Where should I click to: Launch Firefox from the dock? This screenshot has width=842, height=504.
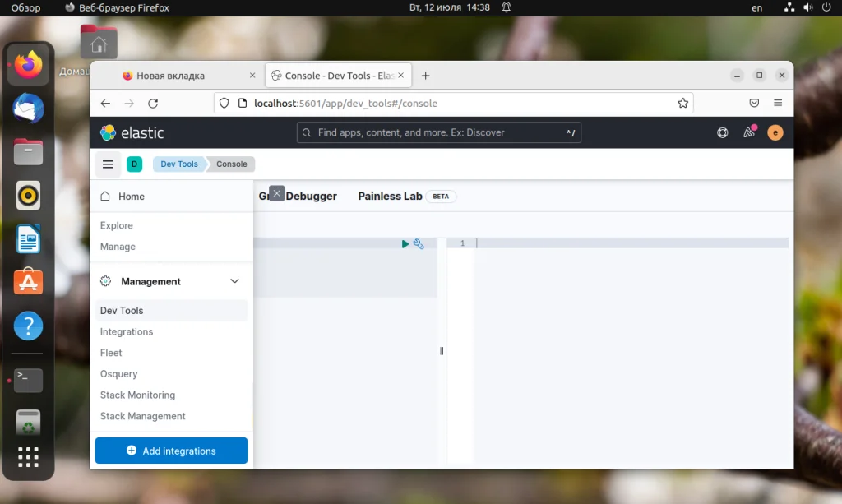(27, 63)
